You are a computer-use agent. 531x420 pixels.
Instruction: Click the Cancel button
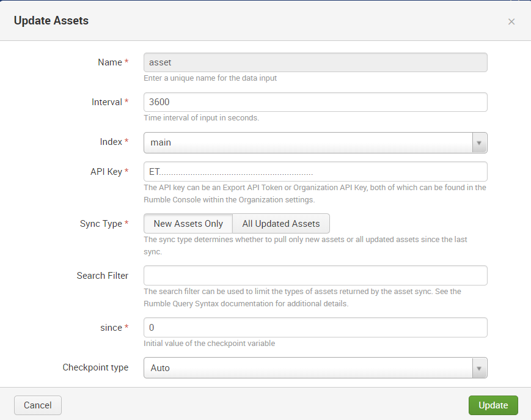pos(37,405)
